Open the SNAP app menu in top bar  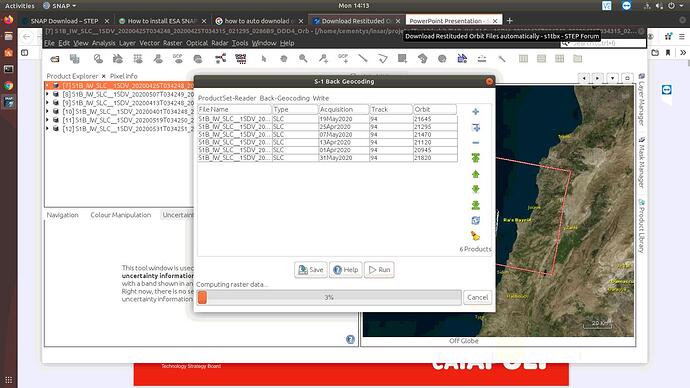click(59, 6)
